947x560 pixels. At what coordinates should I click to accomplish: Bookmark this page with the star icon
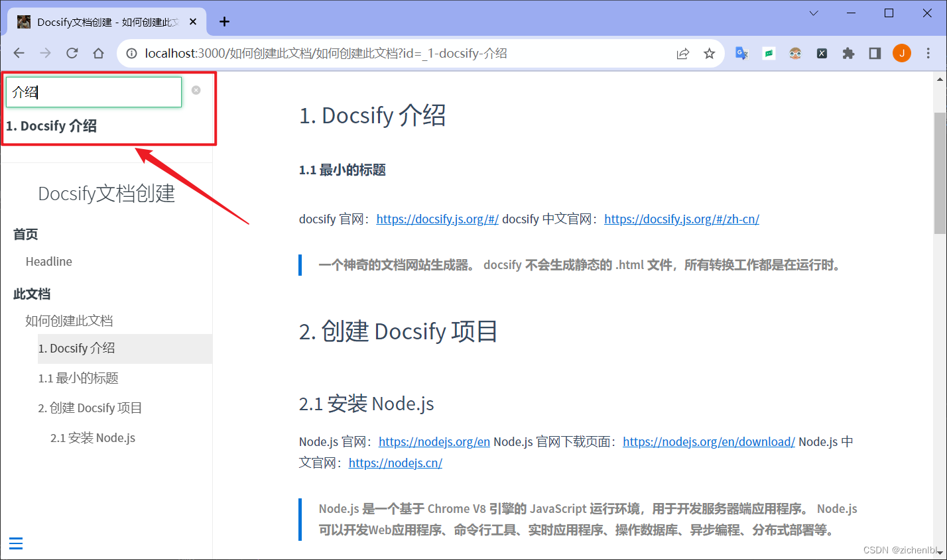[709, 54]
